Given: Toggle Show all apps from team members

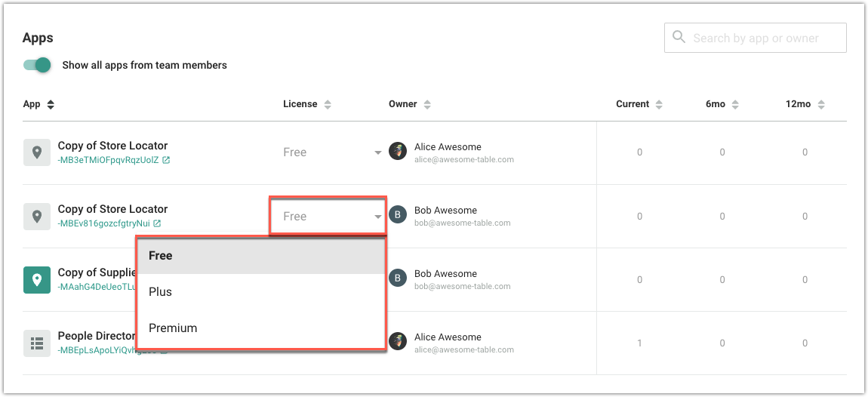Looking at the screenshot, I should click(37, 65).
